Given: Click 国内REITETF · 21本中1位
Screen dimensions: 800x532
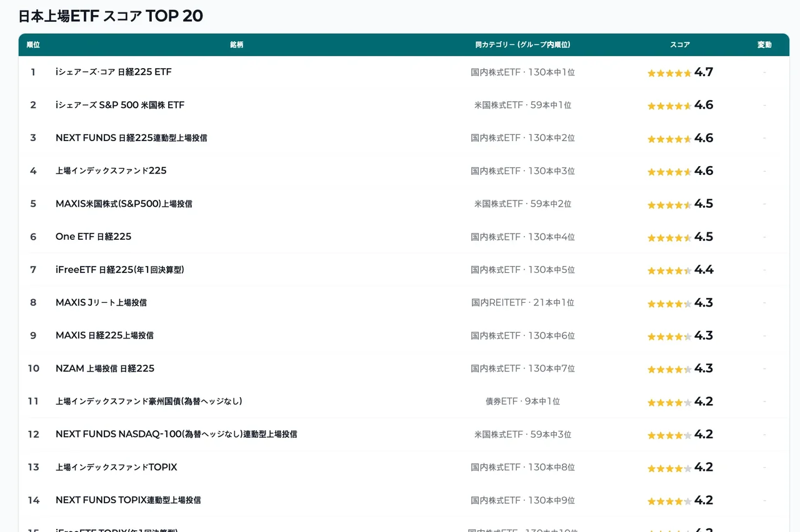Looking at the screenshot, I should (522, 303).
